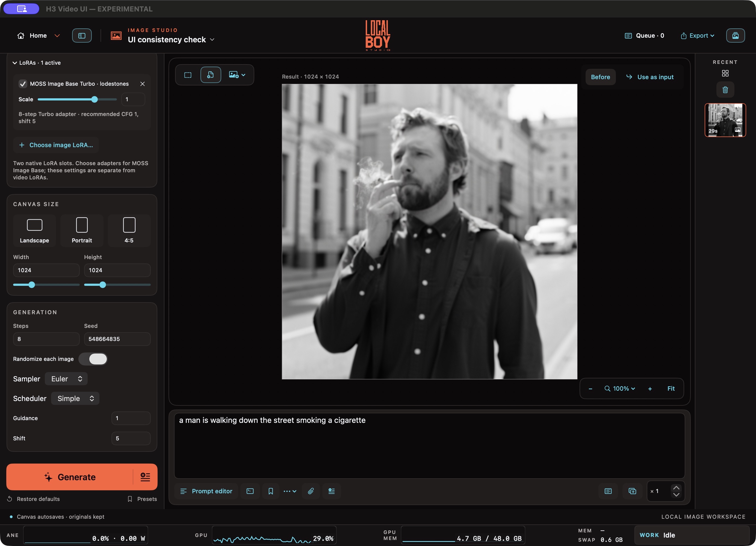756x546 pixels.
Task: Select the Portrait canvas preset
Action: coord(82,230)
